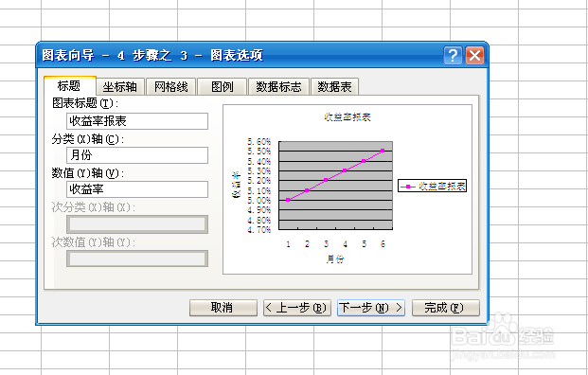Click the 图表标题 field containing 收益率报表
588x375 pixels.
point(137,121)
